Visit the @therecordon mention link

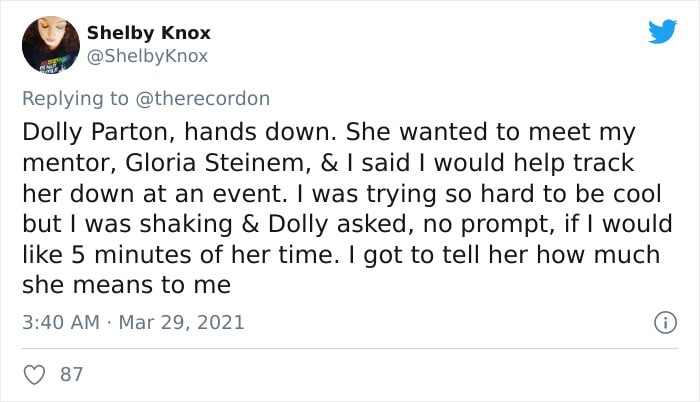tap(202, 99)
